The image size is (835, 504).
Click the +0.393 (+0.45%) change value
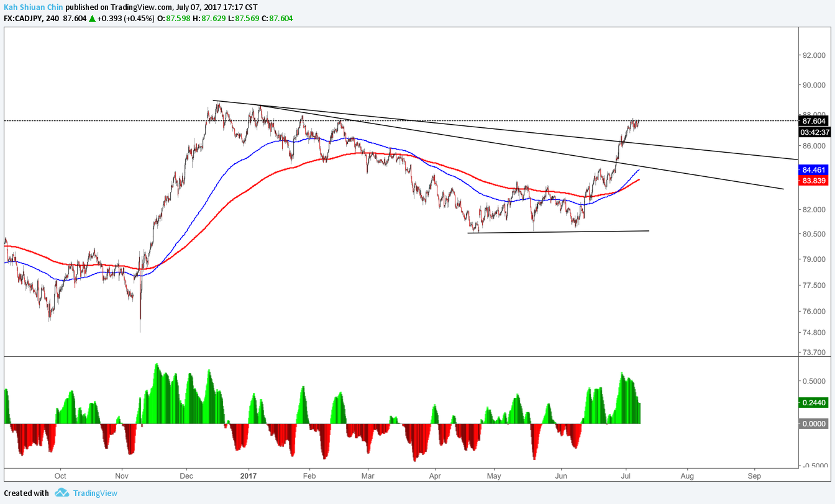point(125,19)
